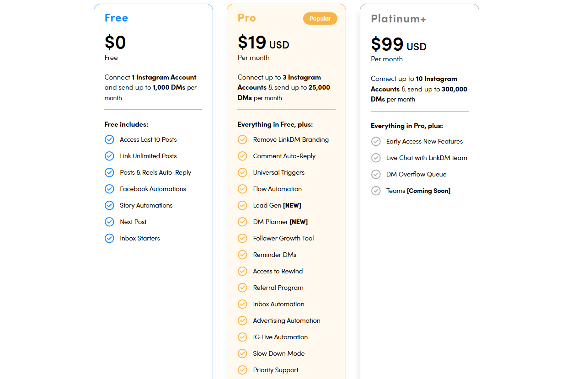Click the checkmark beside Remove LinkDM Branding
Viewport: 588px width, 379px height.
pyautogui.click(x=242, y=139)
